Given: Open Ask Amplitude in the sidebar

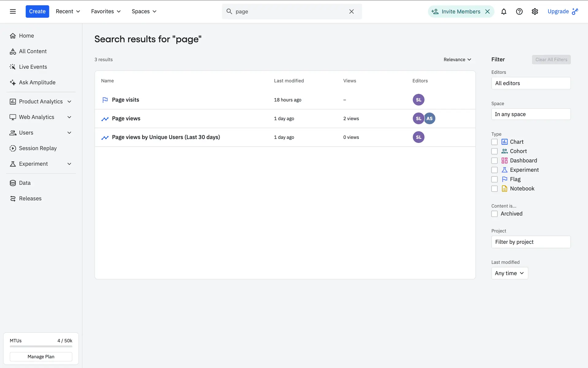Looking at the screenshot, I should click(x=37, y=82).
